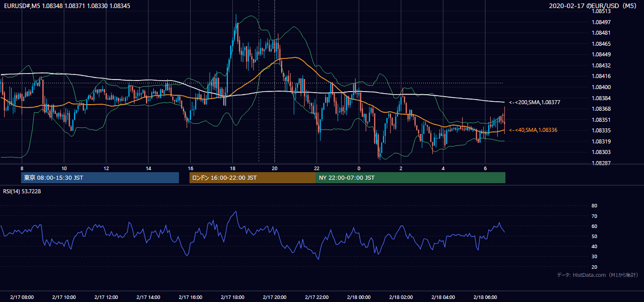
Task: Click RSI scale level 50
Action: pos(594,236)
